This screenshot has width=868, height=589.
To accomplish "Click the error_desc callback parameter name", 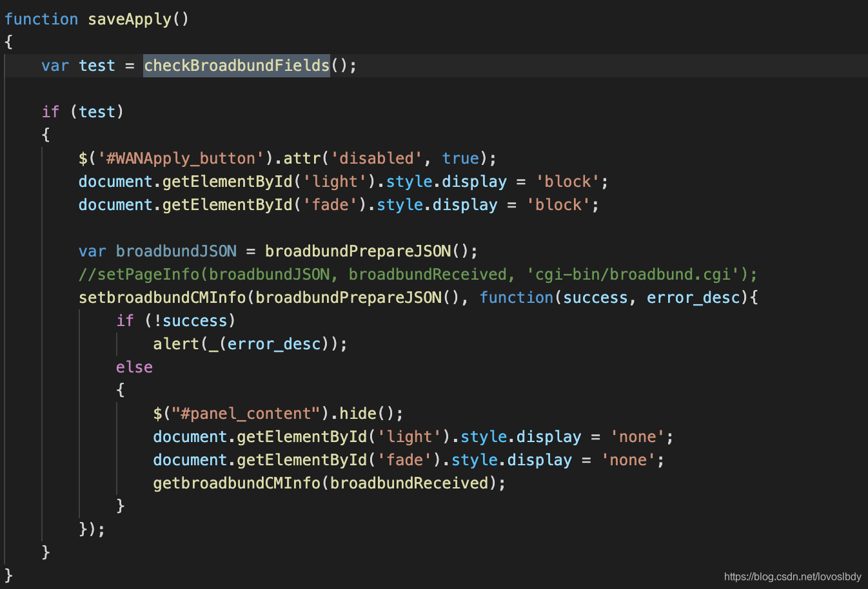I will (x=693, y=298).
